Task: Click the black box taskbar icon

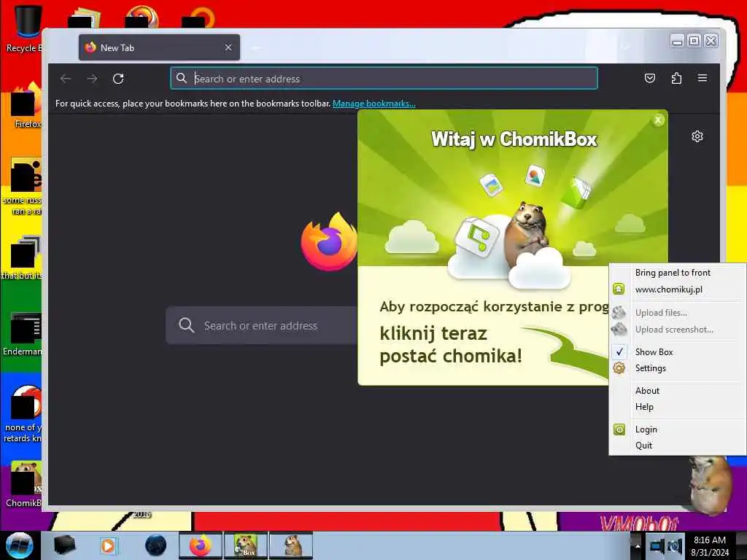Action: pyautogui.click(x=64, y=545)
